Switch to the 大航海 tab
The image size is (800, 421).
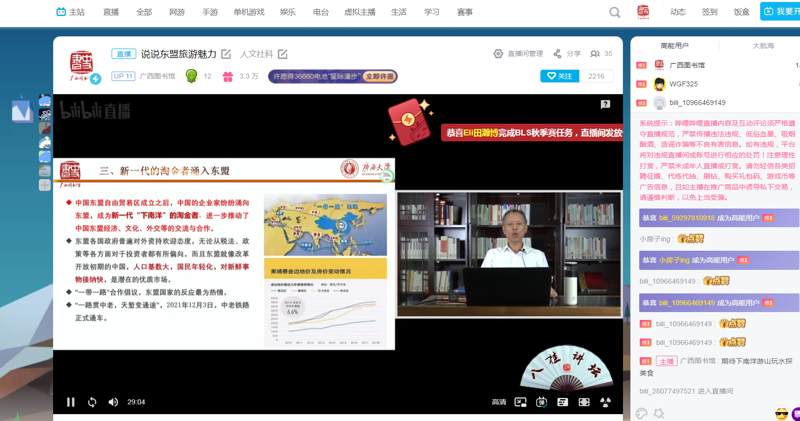[x=763, y=46]
